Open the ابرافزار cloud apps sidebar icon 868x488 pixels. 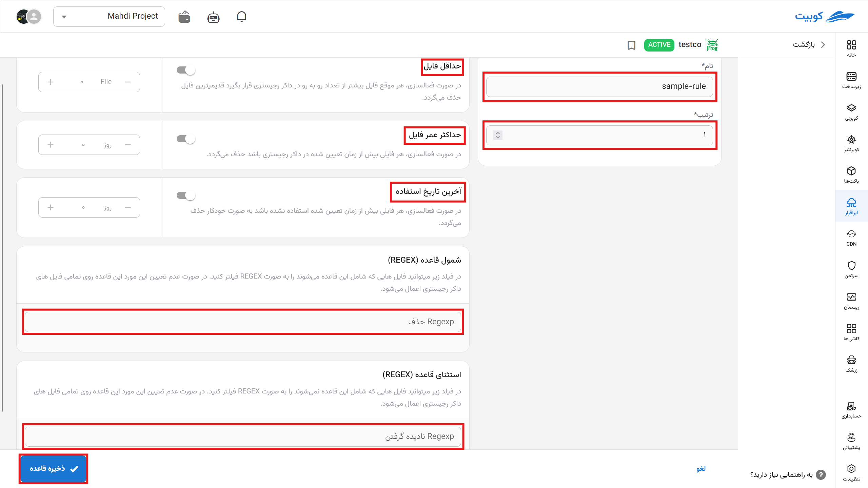(x=851, y=206)
